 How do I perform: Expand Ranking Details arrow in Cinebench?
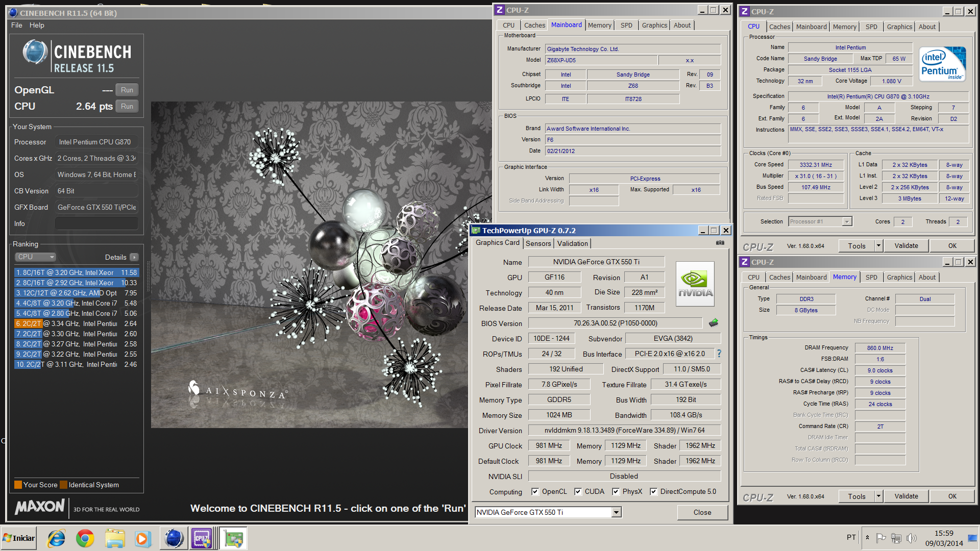click(x=134, y=257)
